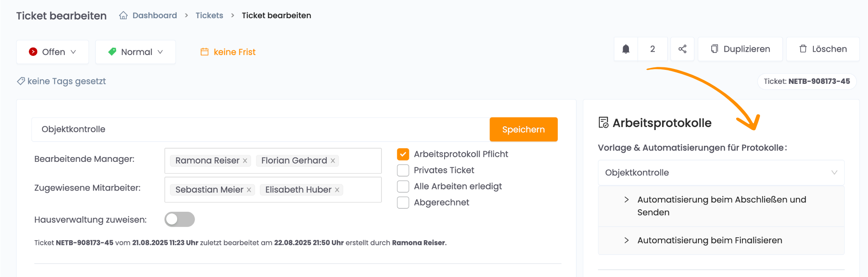The height and width of the screenshot is (277, 868).
Task: Click the home icon in breadcrumb
Action: click(x=123, y=16)
